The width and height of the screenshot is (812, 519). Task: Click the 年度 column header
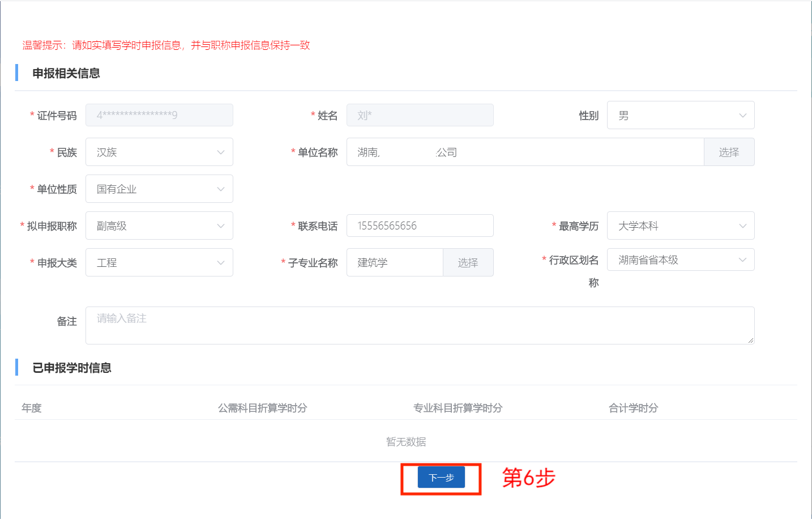pyautogui.click(x=32, y=408)
